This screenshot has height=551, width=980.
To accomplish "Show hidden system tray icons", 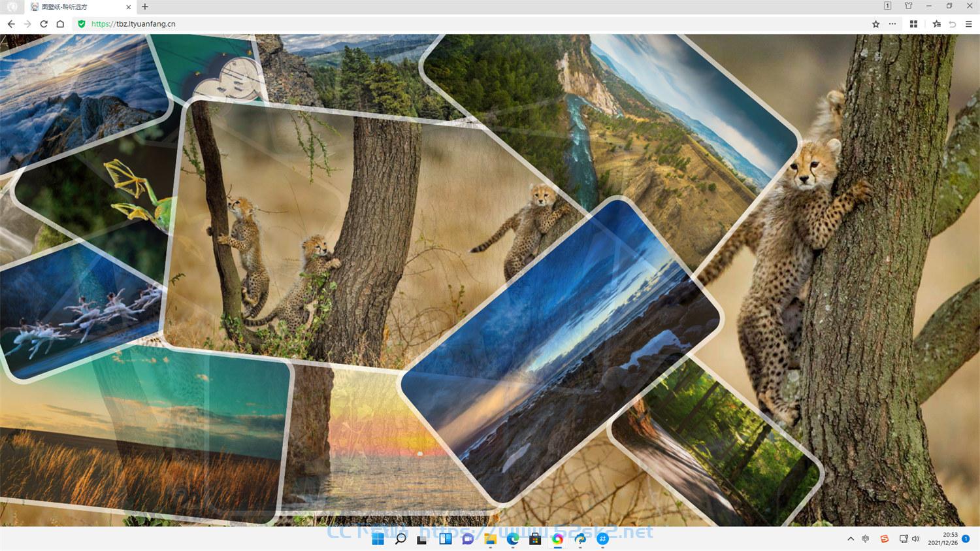I will click(x=851, y=539).
